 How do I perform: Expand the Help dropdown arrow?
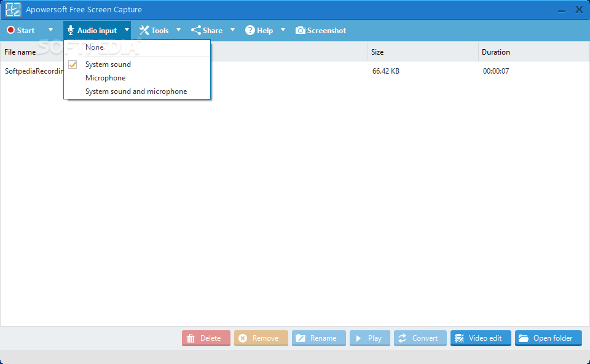[283, 29]
